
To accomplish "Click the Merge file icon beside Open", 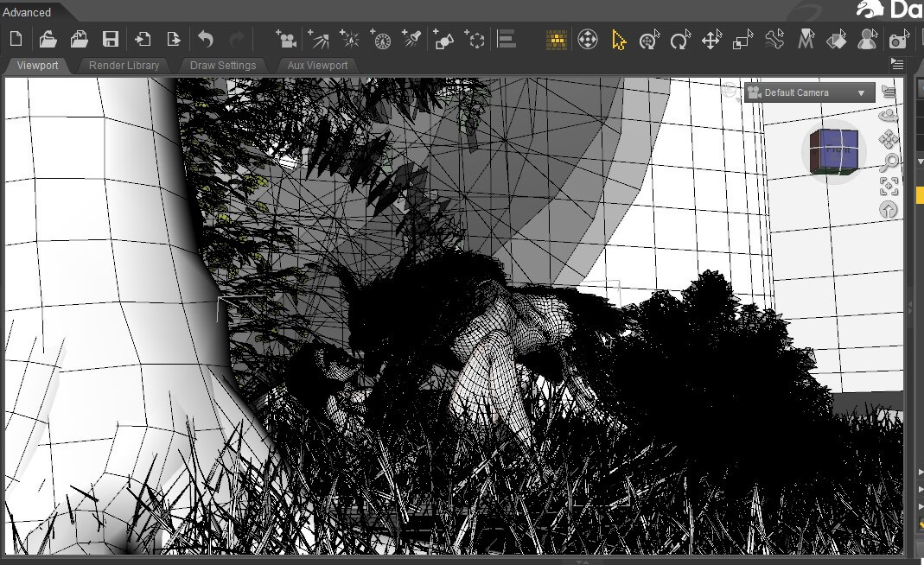I will coord(79,40).
